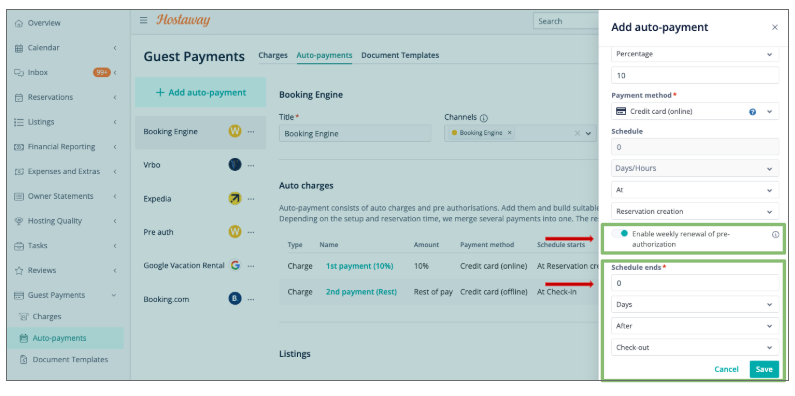Click the percentage value field showing 10
This screenshot has width=795, height=396.
click(695, 76)
